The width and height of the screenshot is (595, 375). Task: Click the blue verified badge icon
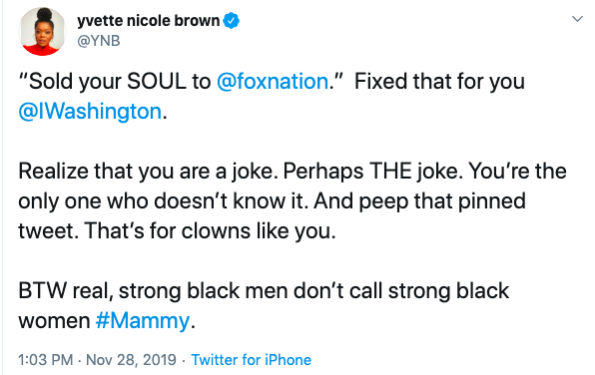coord(231,20)
